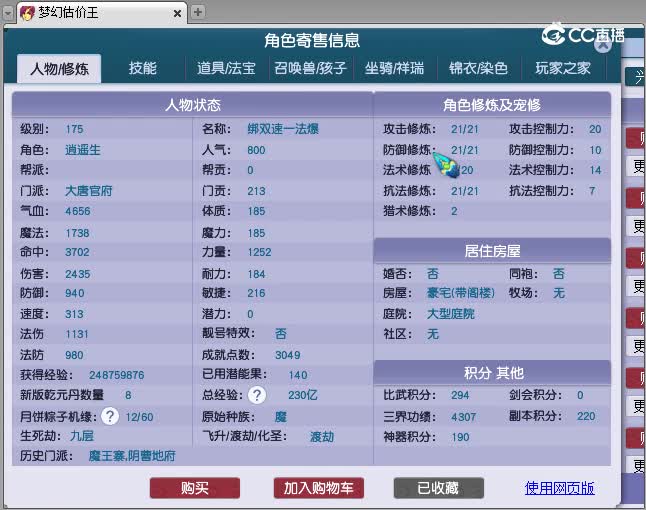
Task: Open the 坐骑/祥瑞 tab
Action: 394,68
